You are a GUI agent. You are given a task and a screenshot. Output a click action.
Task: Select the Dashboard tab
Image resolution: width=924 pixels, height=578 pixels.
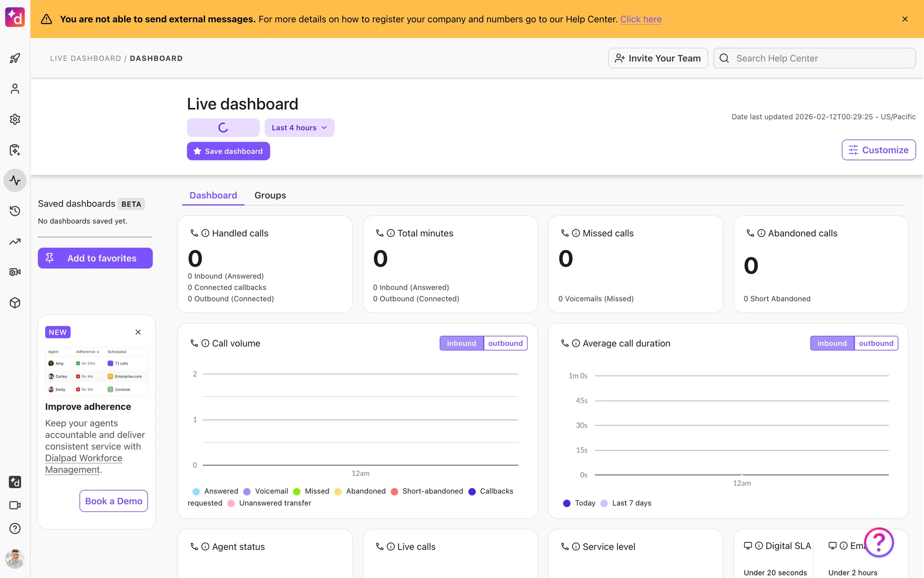[x=213, y=196]
